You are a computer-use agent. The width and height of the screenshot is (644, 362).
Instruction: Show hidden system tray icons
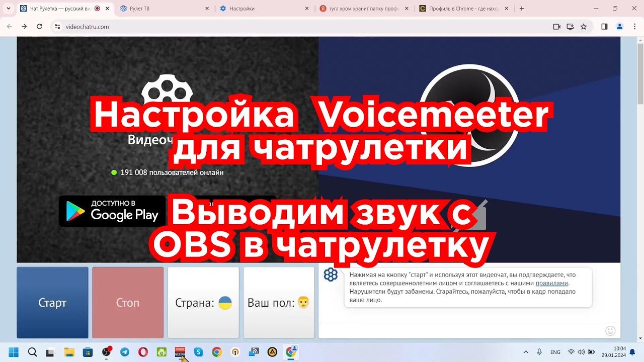point(526,352)
